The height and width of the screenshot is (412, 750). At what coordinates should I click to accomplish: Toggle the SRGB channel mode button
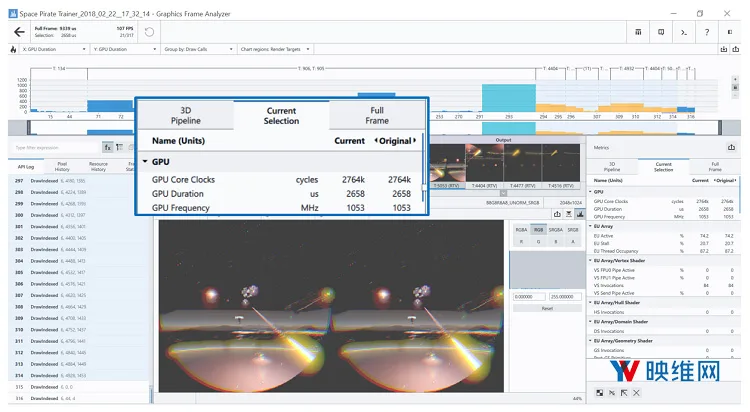point(573,230)
